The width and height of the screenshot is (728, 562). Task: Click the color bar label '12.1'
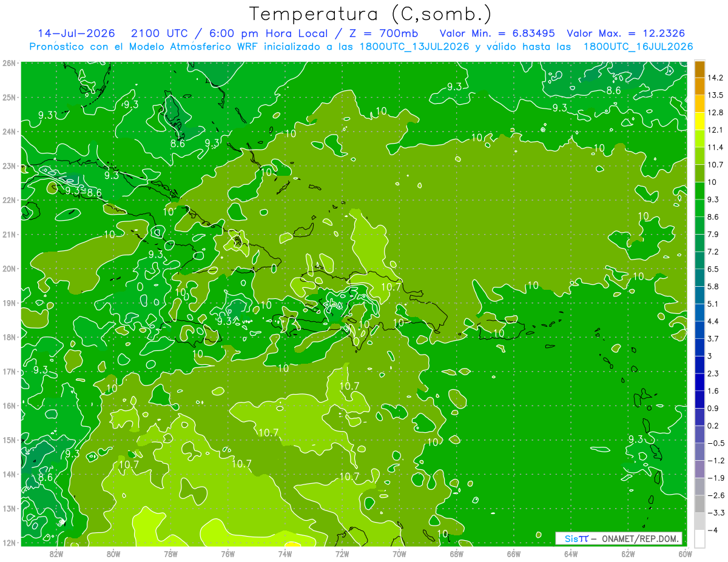[715, 130]
